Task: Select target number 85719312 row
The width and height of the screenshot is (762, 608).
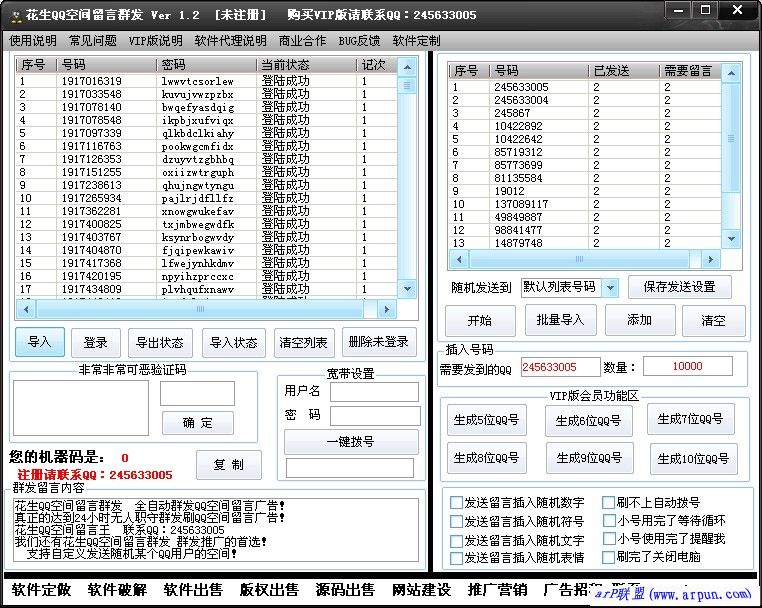Action: (x=585, y=152)
